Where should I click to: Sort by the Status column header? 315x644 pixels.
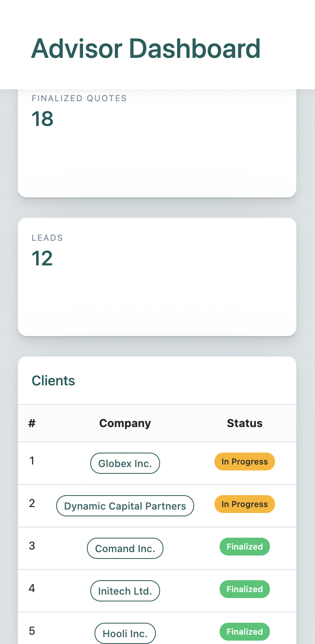click(244, 423)
